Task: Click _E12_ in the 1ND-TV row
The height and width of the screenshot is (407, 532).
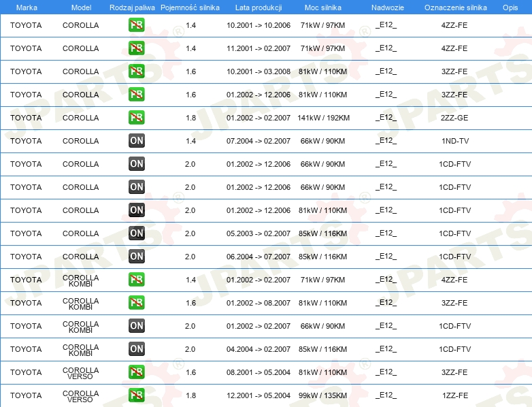Action: 386,140
